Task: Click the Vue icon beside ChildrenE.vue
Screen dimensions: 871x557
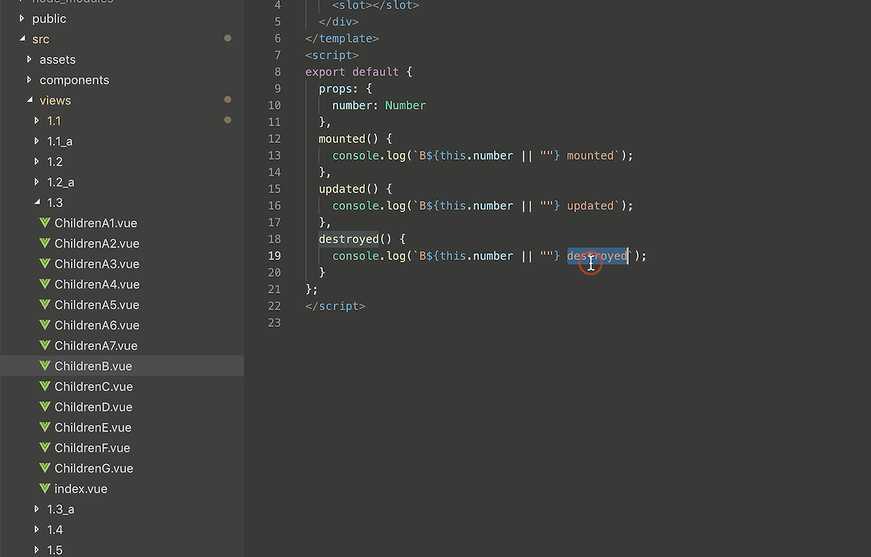Action: [45, 427]
